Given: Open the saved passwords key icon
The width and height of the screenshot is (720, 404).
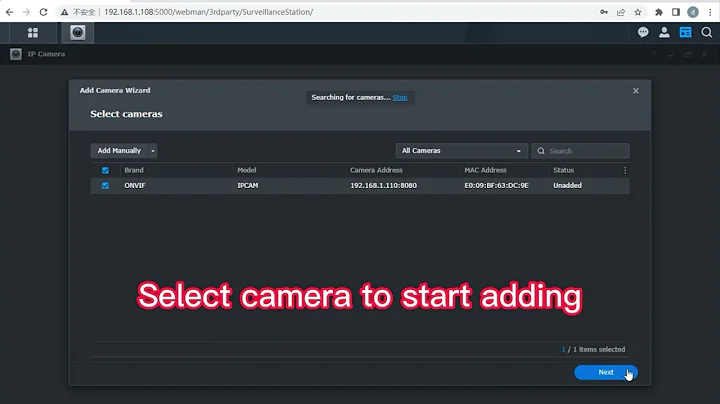Looking at the screenshot, I should pos(604,12).
